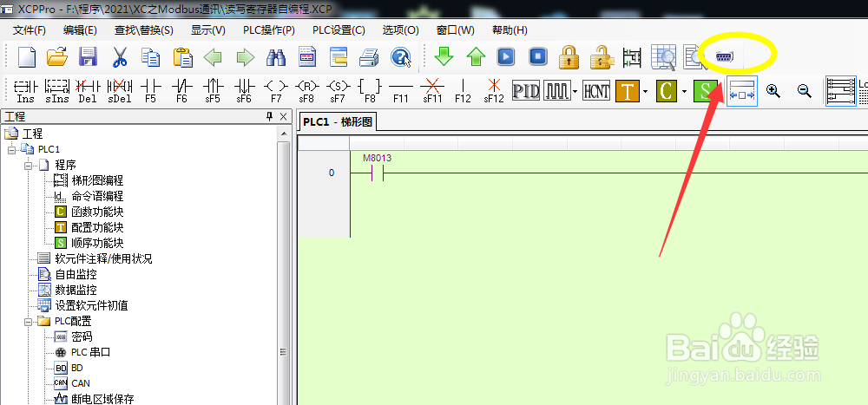Insert falling edge contact sF6
Image resolution: width=868 pixels, height=405 pixels.
point(244,91)
